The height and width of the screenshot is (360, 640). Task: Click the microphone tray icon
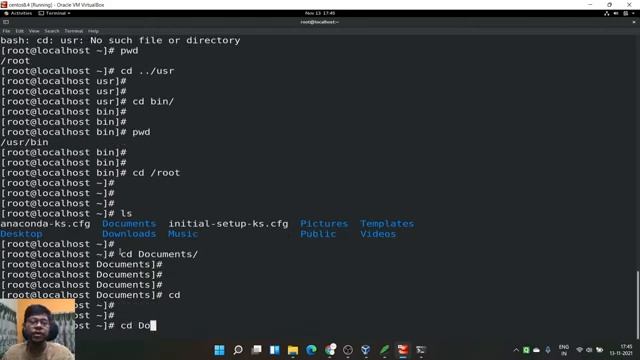point(548,350)
